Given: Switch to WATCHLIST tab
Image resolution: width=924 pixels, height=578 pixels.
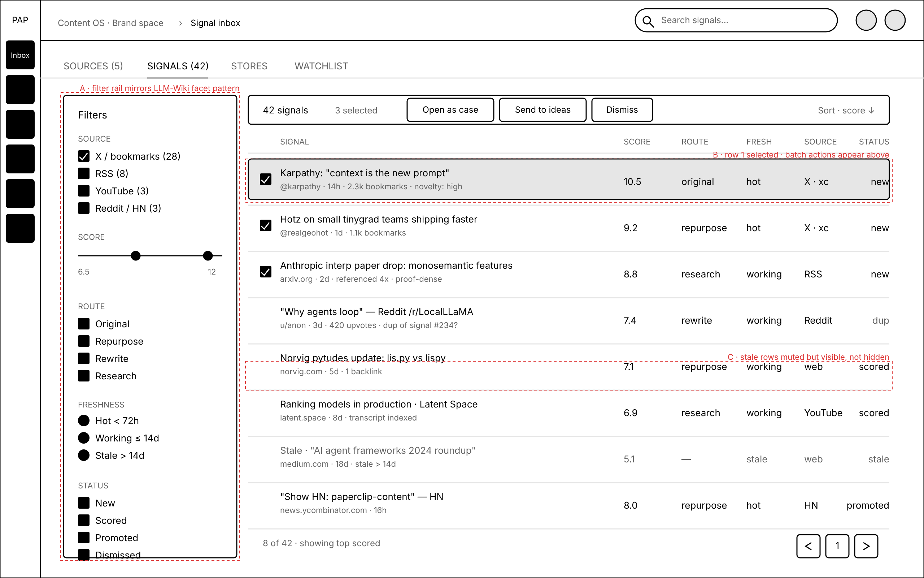Looking at the screenshot, I should pos(321,66).
